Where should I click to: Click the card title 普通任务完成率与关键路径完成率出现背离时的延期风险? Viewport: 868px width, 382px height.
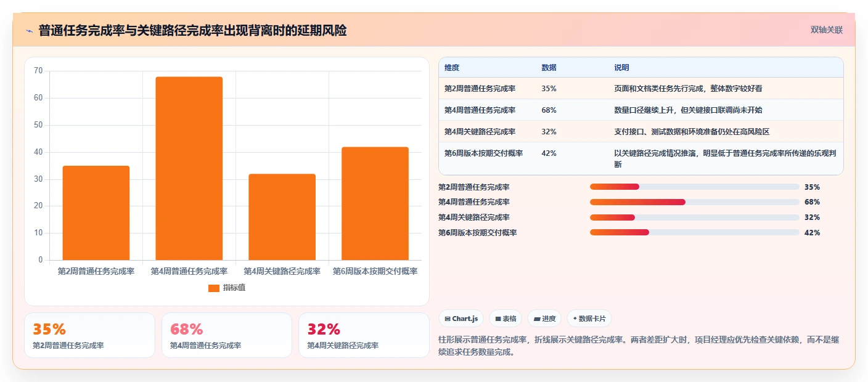[x=193, y=30]
